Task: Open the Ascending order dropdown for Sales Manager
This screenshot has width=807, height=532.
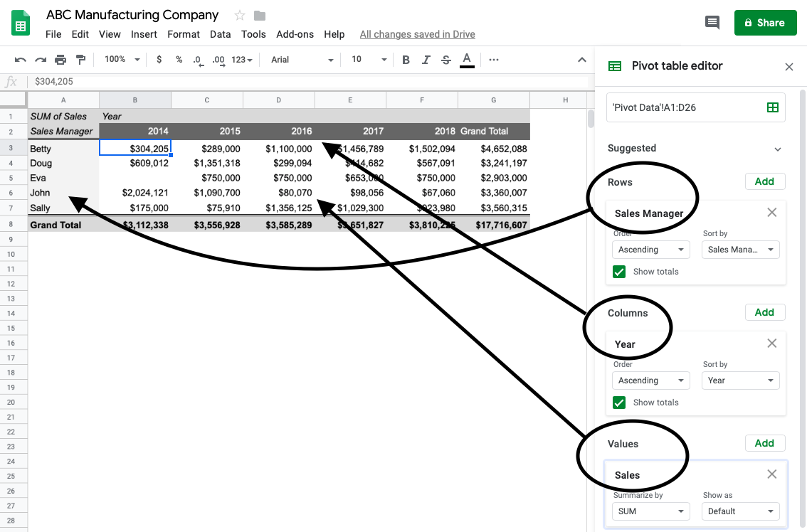Action: 650,249
